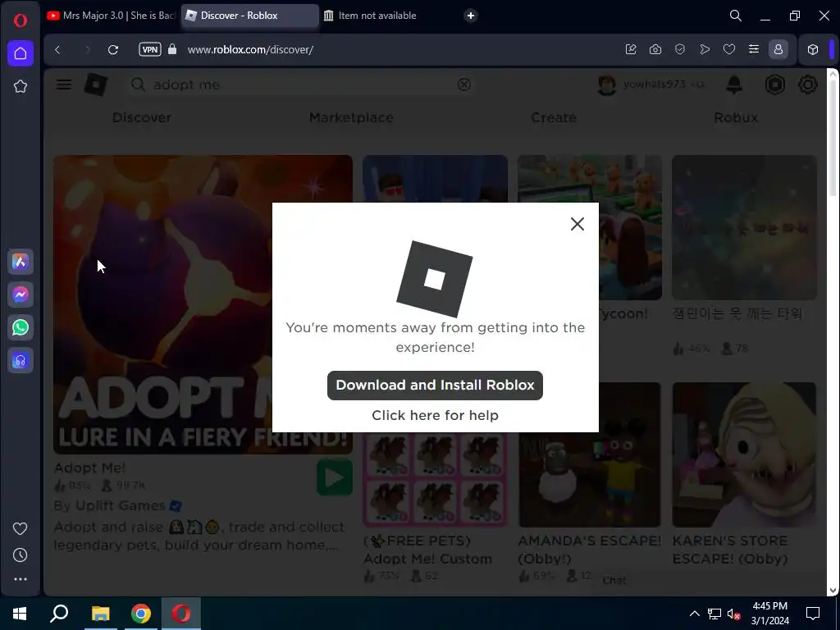The image size is (840, 630).
Task: Close the Roblox download dialog
Action: coord(577,224)
